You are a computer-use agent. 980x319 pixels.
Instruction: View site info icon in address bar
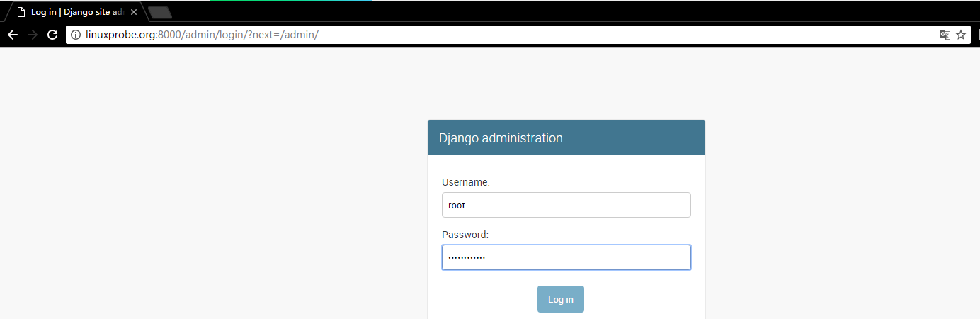tap(76, 35)
